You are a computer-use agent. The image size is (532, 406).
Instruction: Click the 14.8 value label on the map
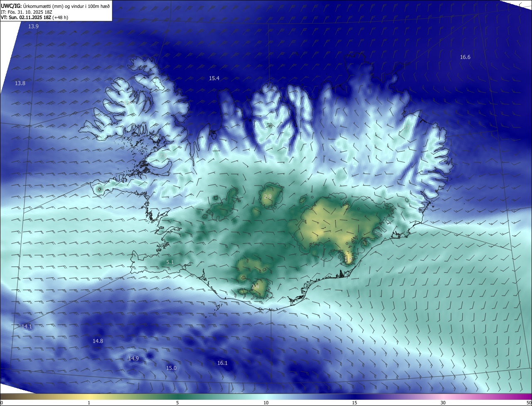98,341
